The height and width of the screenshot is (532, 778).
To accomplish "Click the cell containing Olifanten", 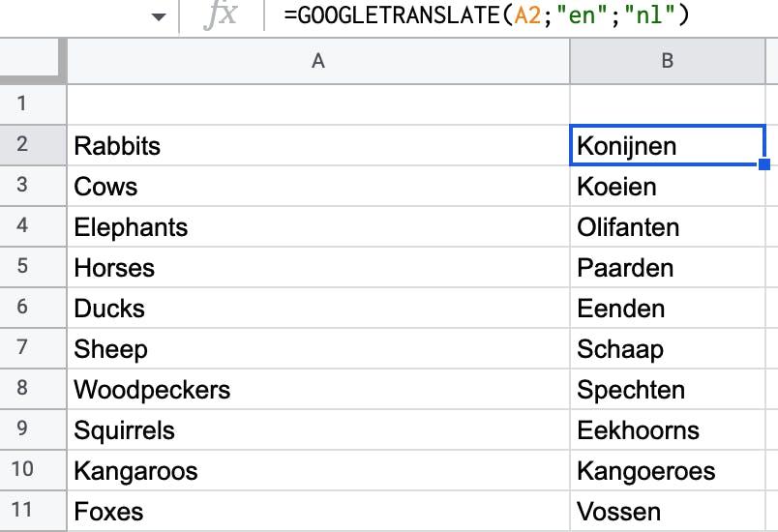I will click(x=670, y=227).
